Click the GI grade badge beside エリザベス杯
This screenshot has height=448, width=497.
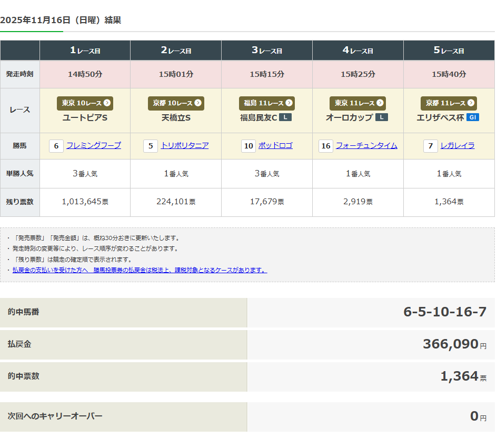pyautogui.click(x=472, y=117)
